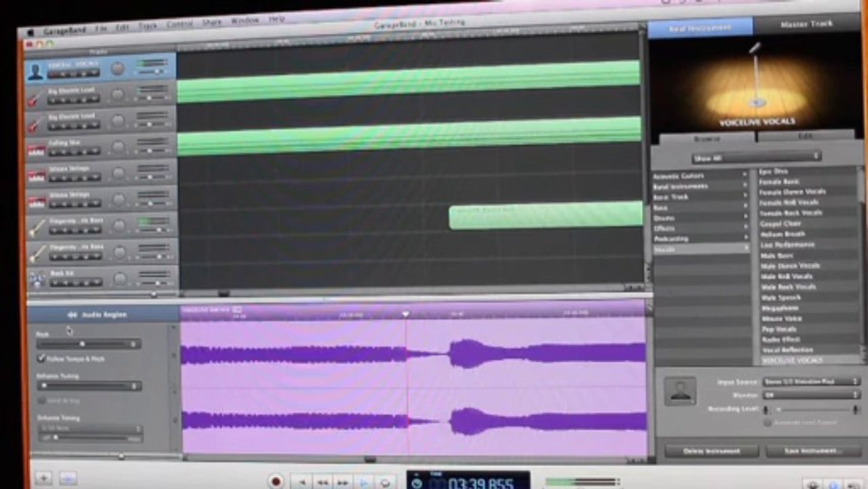Expand the Drums category

coord(700,218)
